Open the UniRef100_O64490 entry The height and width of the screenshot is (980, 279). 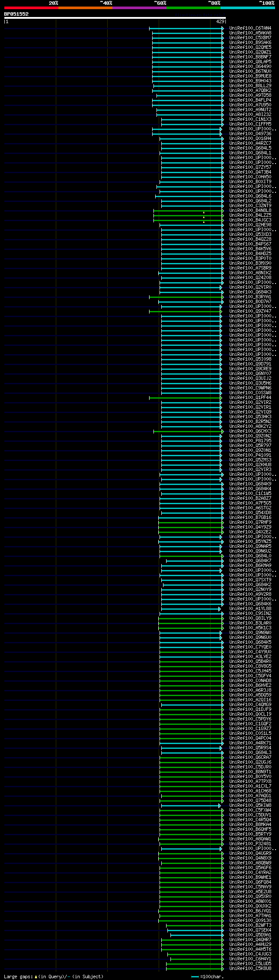click(x=250, y=67)
